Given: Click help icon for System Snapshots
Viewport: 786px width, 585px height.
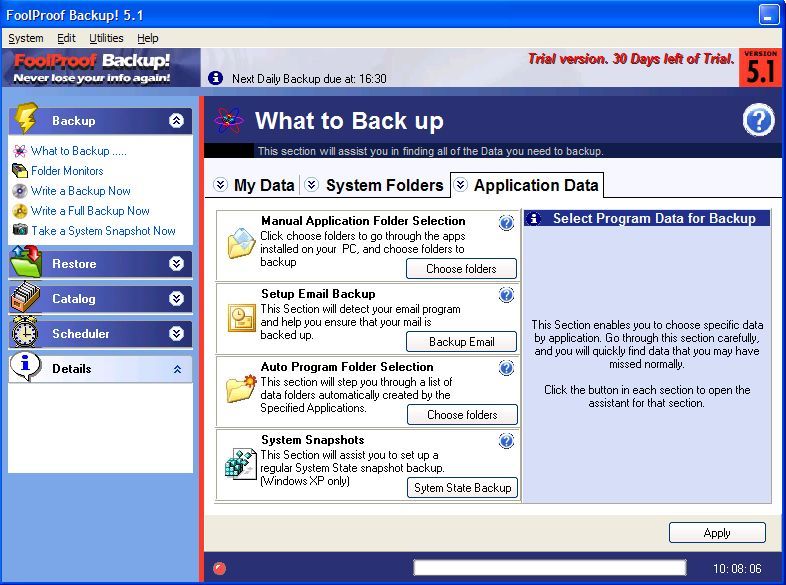Looking at the screenshot, I should pos(506,441).
